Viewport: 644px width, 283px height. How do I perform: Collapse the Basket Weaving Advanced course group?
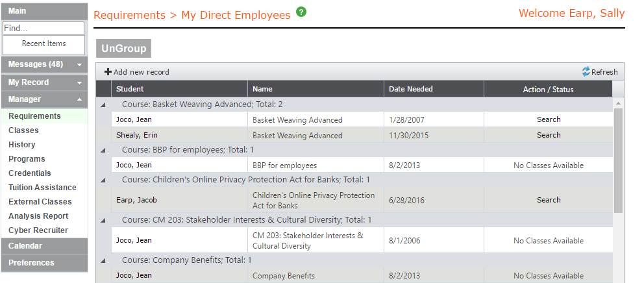coord(103,105)
